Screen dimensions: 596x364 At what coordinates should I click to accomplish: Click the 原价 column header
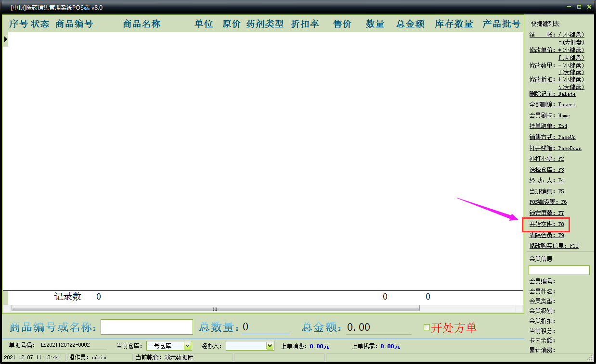232,24
